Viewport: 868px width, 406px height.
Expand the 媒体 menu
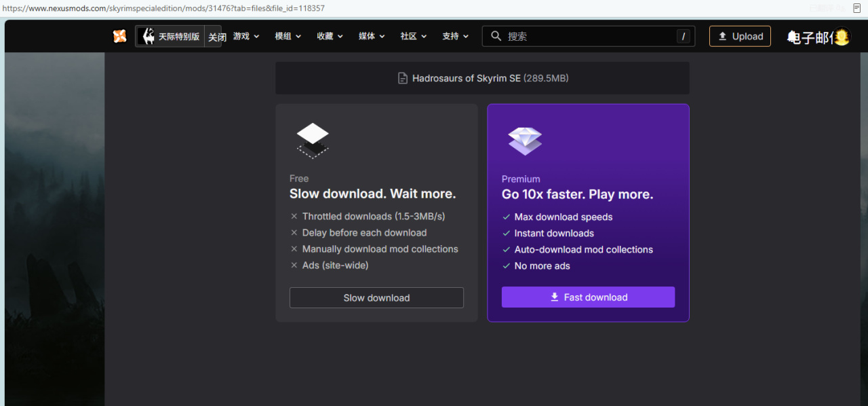pos(372,37)
